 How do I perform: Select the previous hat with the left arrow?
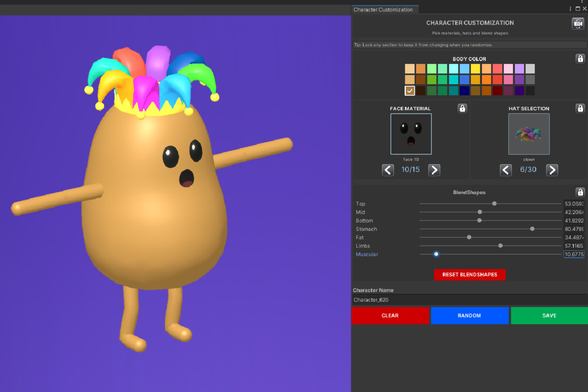(506, 170)
